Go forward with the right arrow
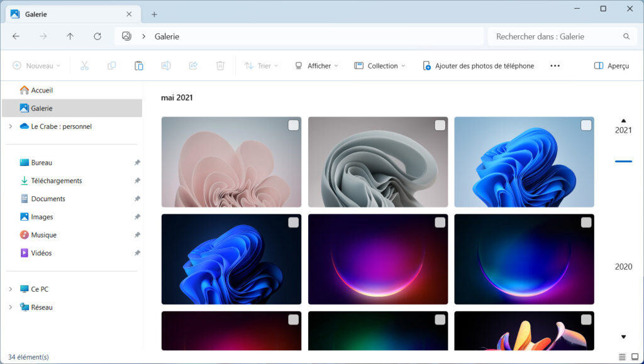 tap(43, 36)
